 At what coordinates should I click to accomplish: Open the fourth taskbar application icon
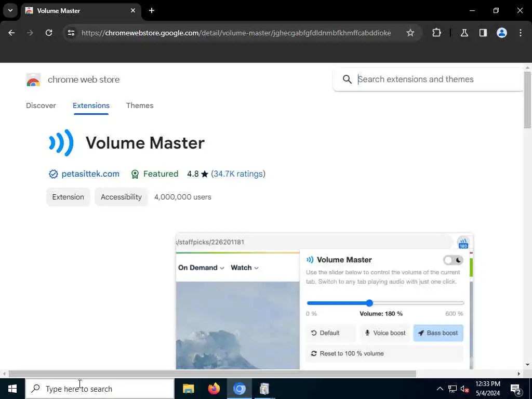click(264, 389)
